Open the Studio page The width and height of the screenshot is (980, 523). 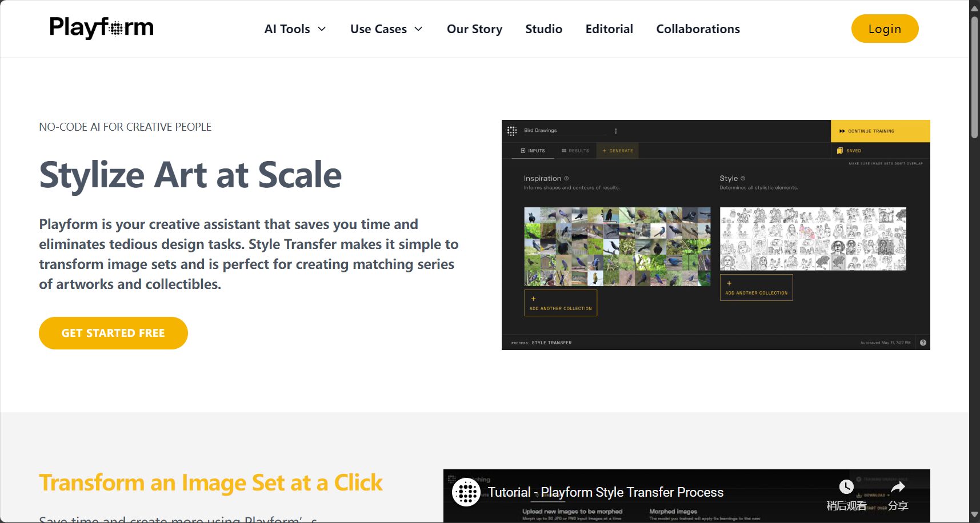tap(543, 29)
